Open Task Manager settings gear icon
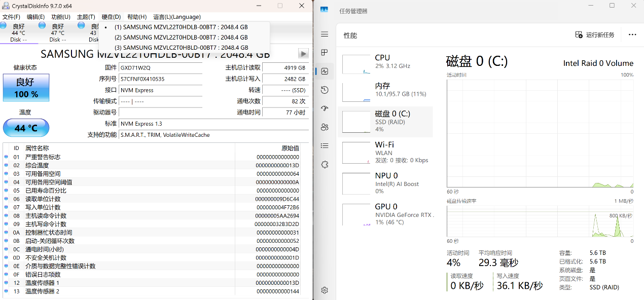Viewport: 644px width, 300px height. [x=325, y=290]
